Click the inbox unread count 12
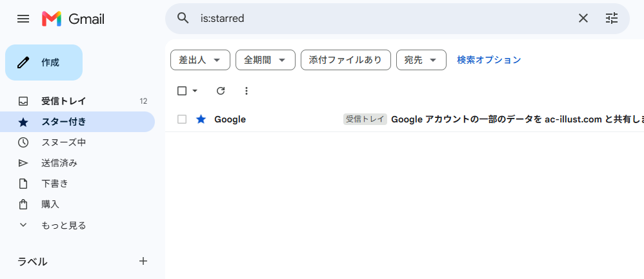Image resolution: width=644 pixels, height=279 pixels. click(x=143, y=101)
